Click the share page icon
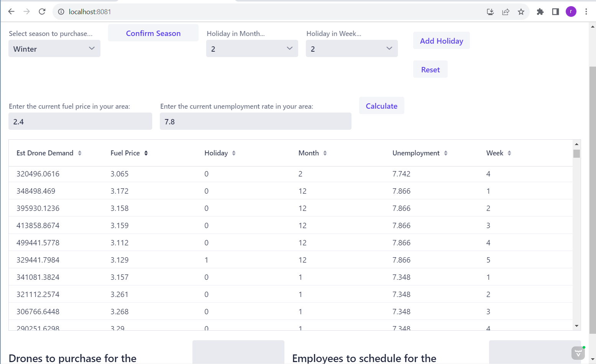596x364 pixels. (x=506, y=12)
